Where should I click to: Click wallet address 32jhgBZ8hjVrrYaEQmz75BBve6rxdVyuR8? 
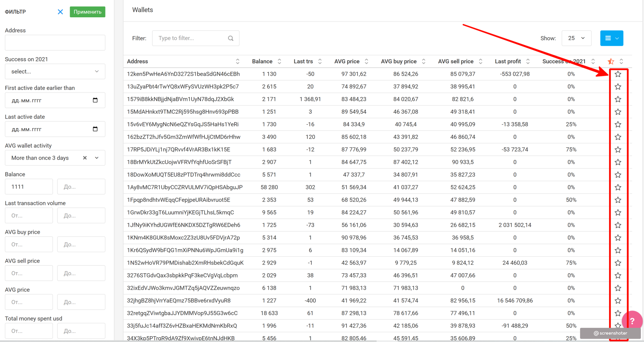(179, 301)
